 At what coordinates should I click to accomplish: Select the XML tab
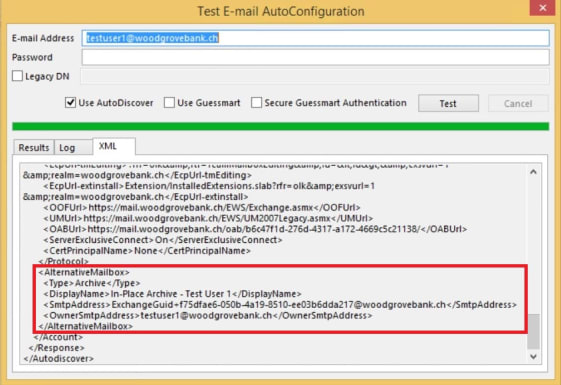[x=114, y=146]
